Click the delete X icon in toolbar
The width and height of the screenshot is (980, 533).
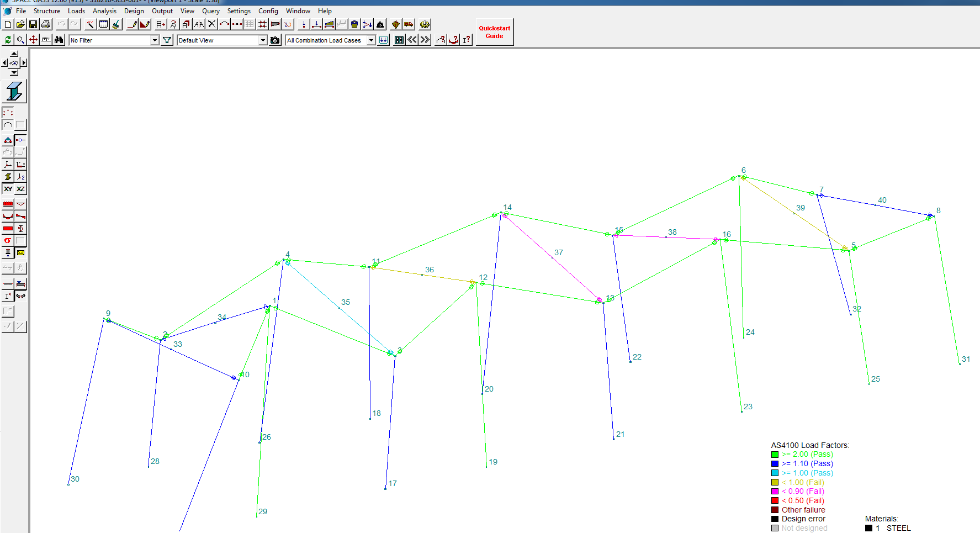tap(211, 24)
